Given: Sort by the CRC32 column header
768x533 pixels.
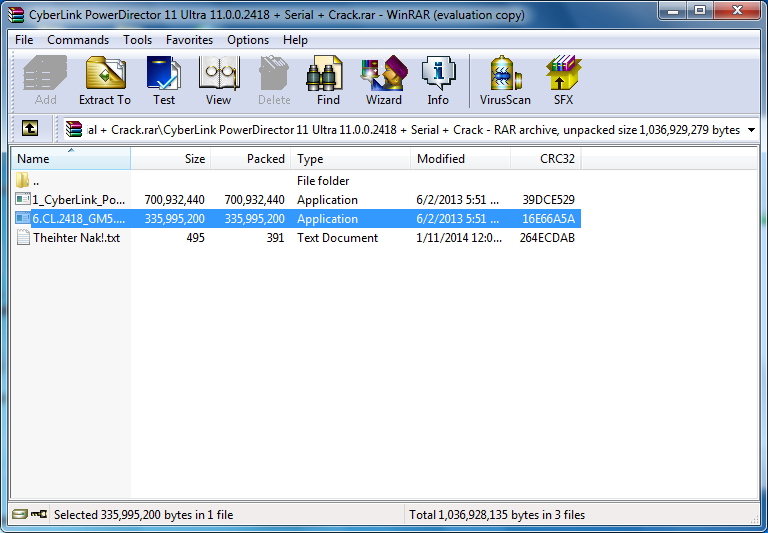Looking at the screenshot, I should pos(546,159).
